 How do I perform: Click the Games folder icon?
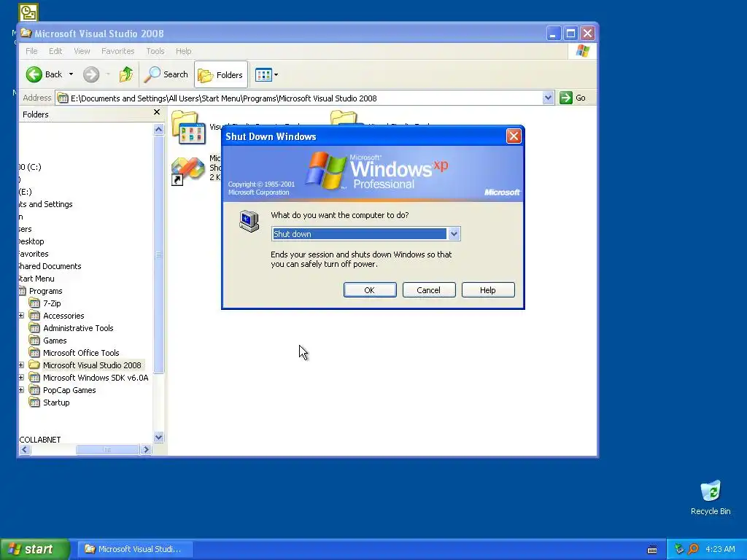click(34, 341)
